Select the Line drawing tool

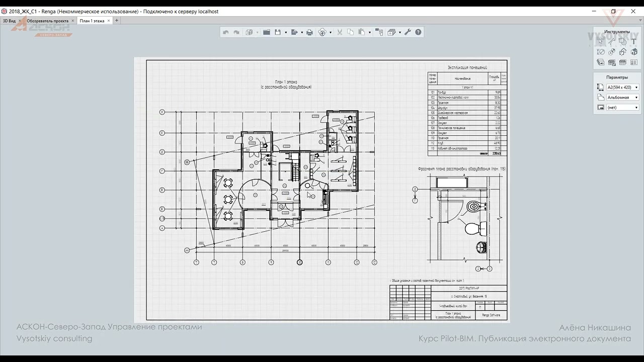(x=612, y=41)
